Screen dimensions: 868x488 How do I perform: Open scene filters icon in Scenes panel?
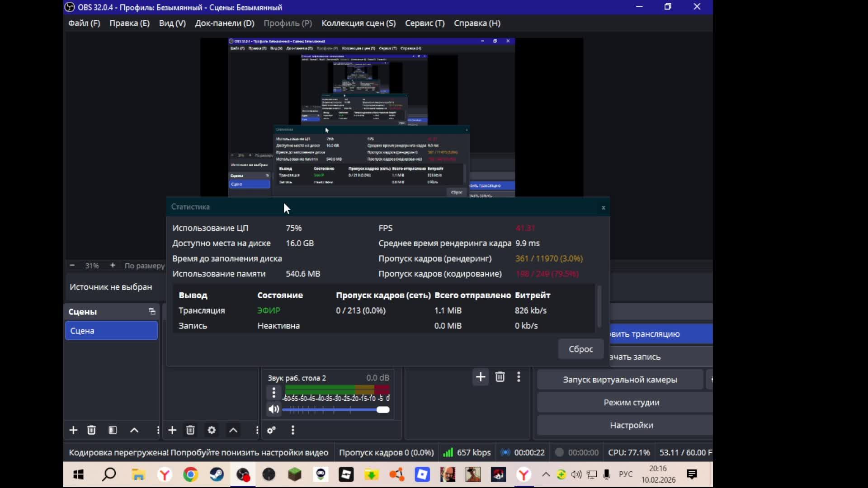(x=113, y=430)
